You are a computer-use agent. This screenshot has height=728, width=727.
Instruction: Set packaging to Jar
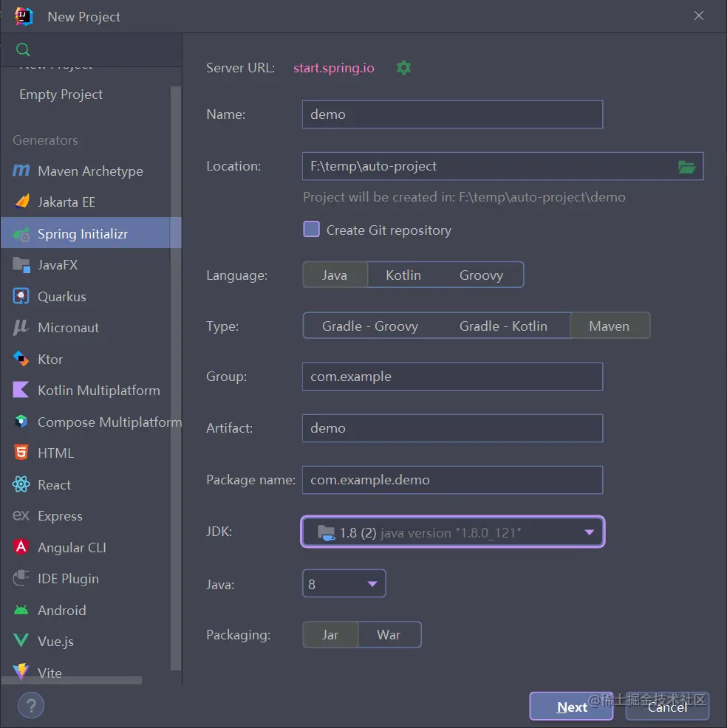point(330,635)
